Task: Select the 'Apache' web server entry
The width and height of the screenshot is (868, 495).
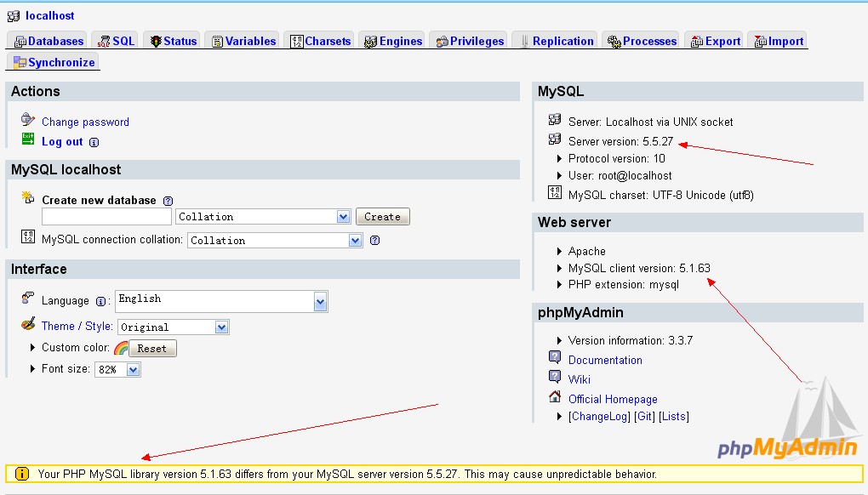Action: coord(587,251)
